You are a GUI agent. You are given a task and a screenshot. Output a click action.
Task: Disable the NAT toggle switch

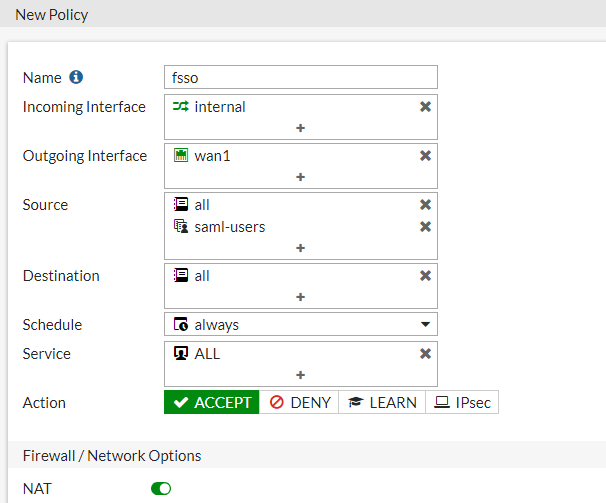click(161, 488)
